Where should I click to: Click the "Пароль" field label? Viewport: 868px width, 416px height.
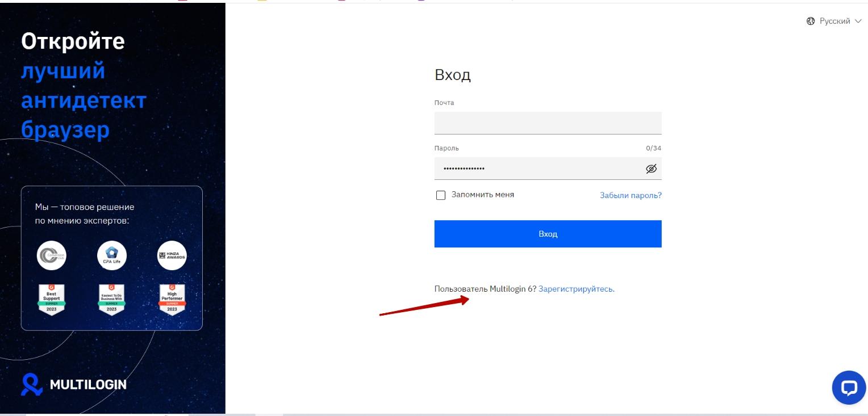click(x=446, y=148)
